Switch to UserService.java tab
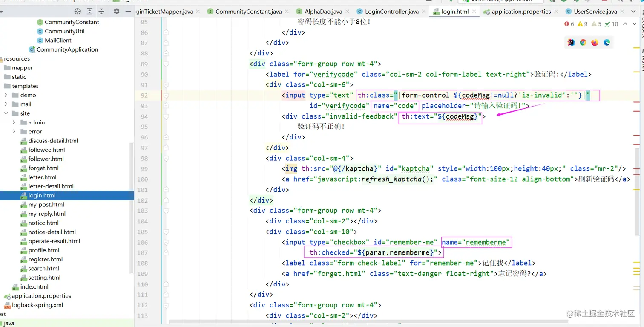644x327 pixels. pyautogui.click(x=595, y=12)
